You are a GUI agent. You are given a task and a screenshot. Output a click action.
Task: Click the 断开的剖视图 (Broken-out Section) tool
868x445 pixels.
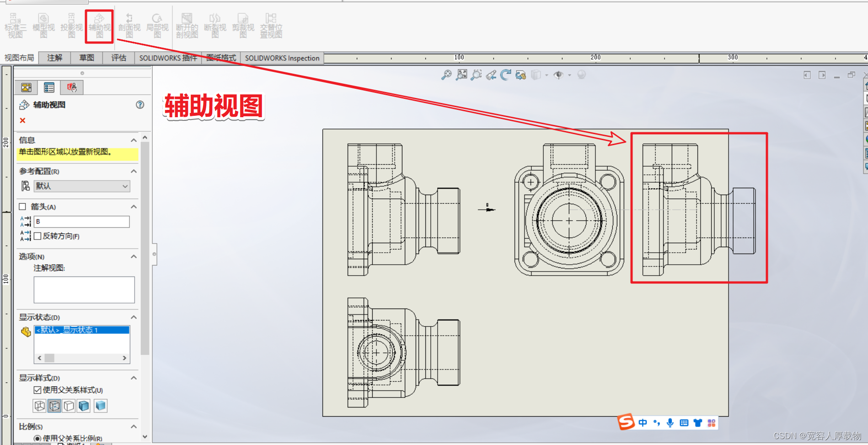[187, 26]
